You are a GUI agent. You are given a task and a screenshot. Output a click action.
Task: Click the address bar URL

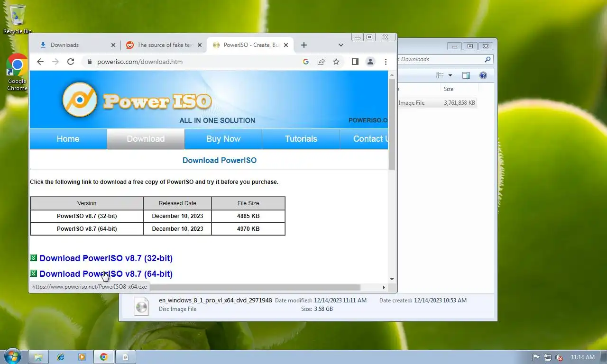140,62
